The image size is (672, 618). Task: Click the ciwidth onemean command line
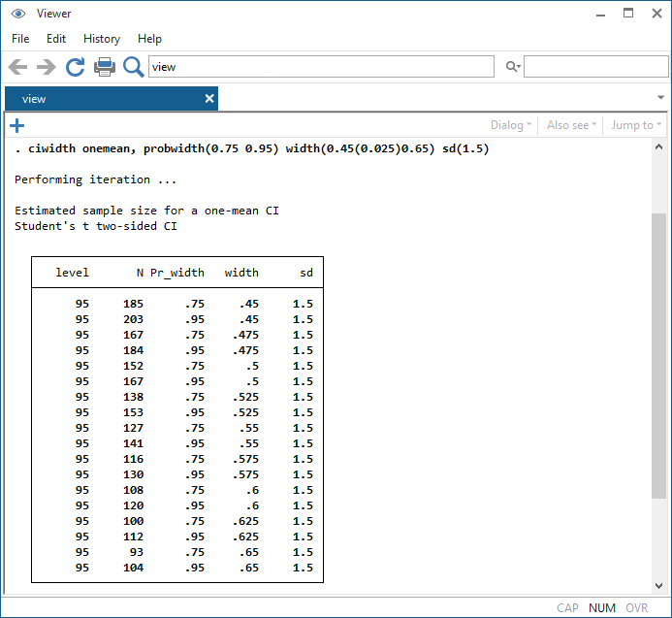point(251,148)
